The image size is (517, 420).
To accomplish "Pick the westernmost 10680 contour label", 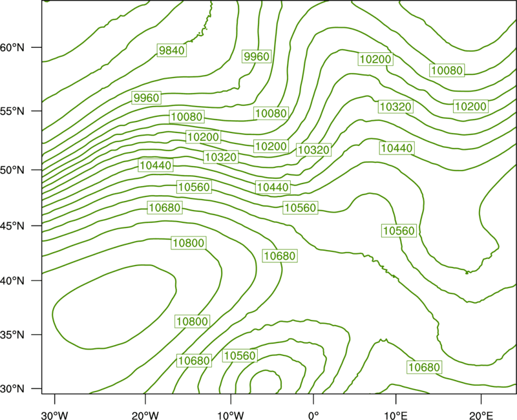I will click(x=165, y=207).
